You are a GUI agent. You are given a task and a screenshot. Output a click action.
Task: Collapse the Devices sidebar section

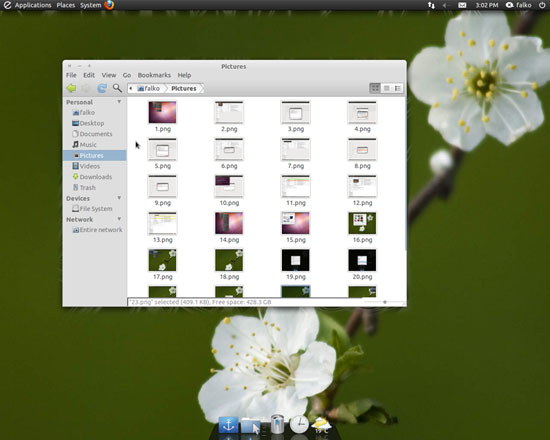(x=119, y=198)
